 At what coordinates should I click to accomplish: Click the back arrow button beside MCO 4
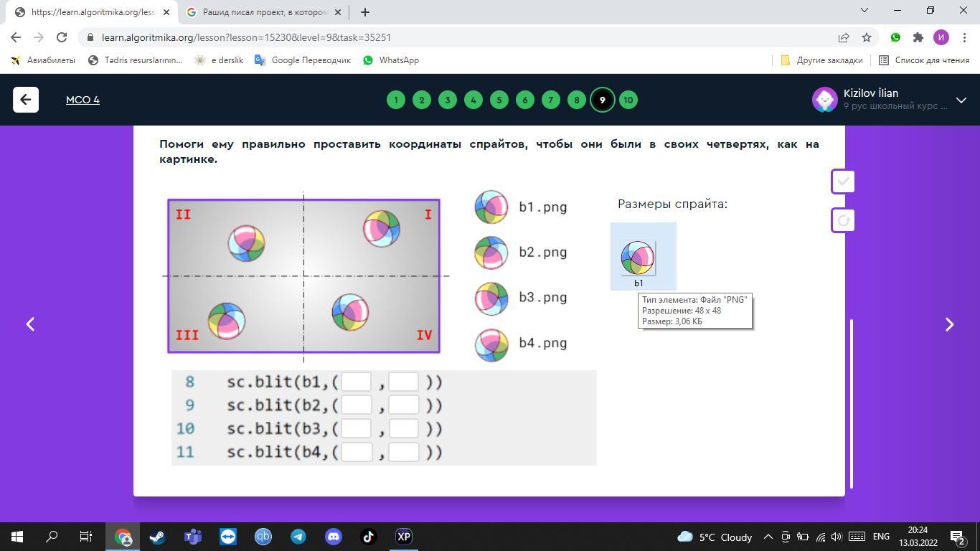[26, 100]
